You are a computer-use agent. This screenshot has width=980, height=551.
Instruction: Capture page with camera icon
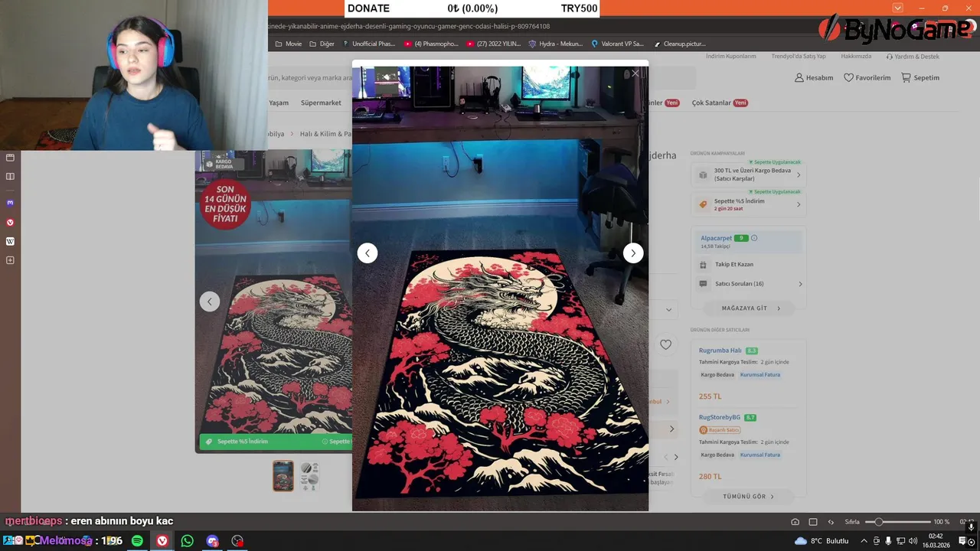click(795, 522)
